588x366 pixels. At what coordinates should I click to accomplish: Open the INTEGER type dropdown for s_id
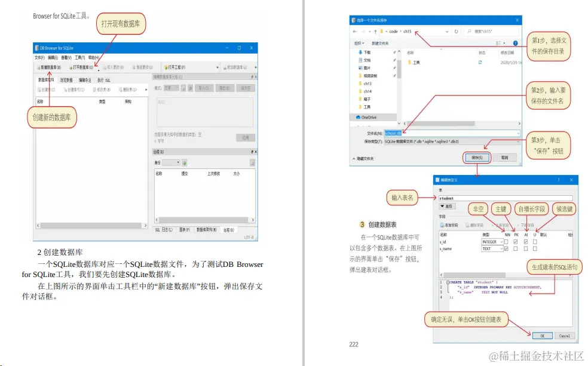[492, 242]
